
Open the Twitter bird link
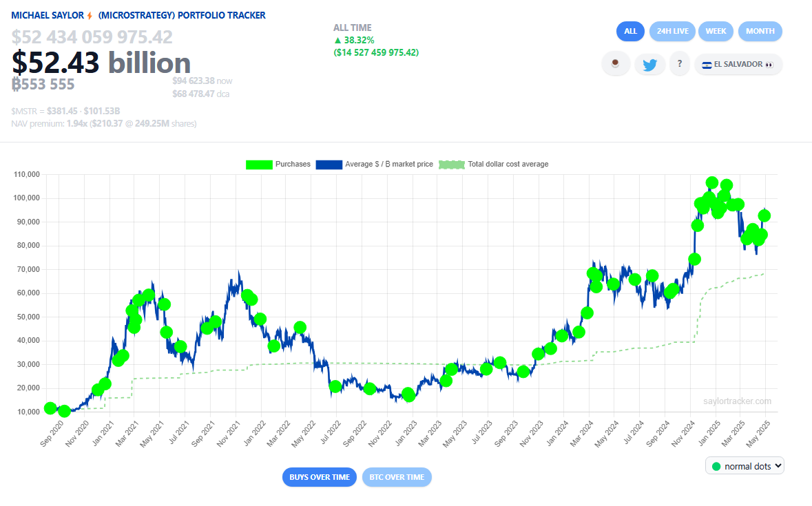coord(650,65)
